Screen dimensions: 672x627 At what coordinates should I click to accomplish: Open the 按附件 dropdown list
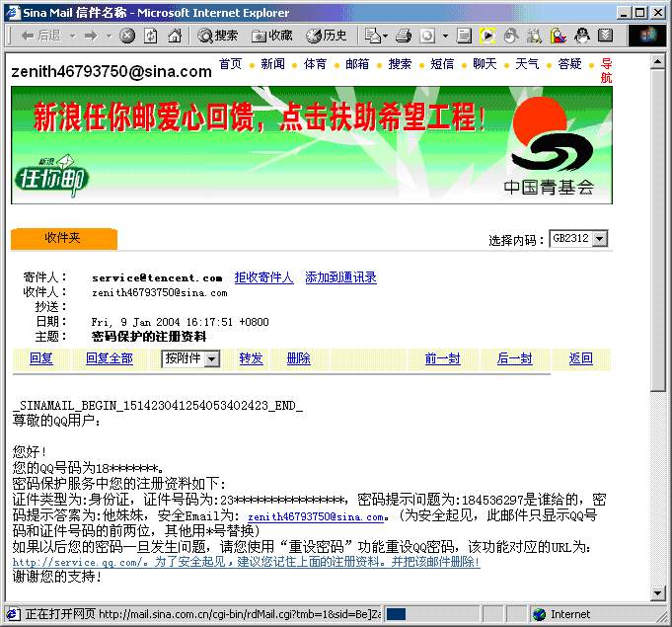coord(211,359)
